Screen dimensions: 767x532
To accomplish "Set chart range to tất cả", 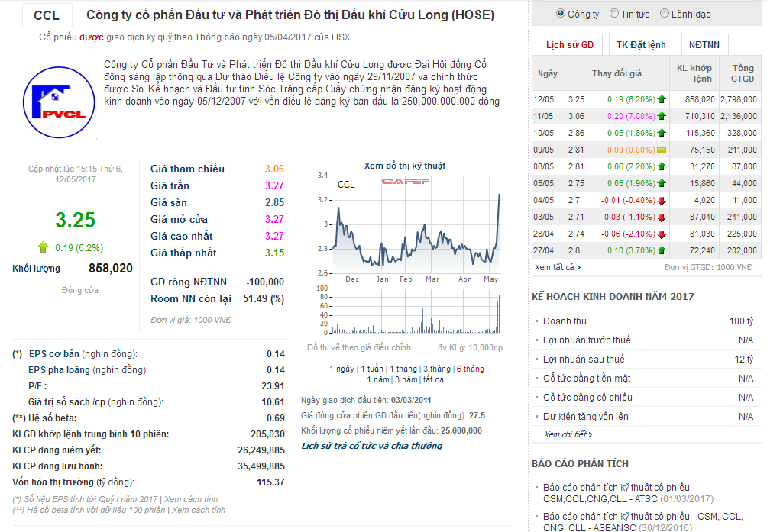I will 433,379.
